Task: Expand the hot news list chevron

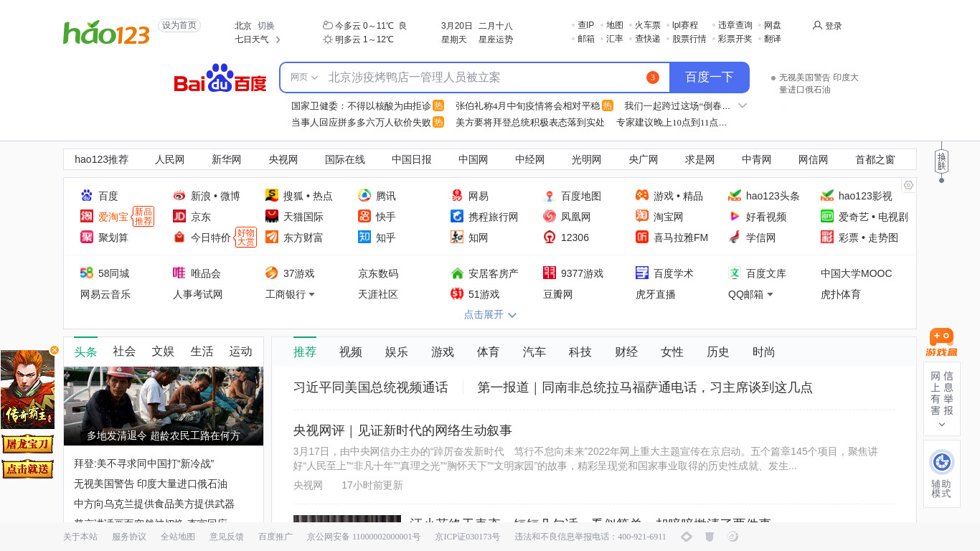Action: pyautogui.click(x=743, y=105)
